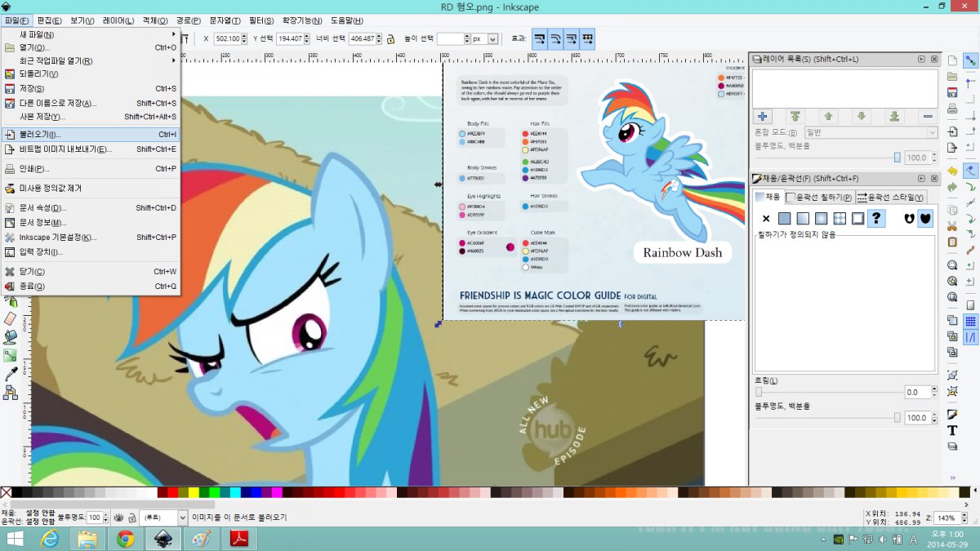Viewport: 980px width, 551px height.
Task: Select the Import (불러오기) menu entry
Action: tap(91, 135)
